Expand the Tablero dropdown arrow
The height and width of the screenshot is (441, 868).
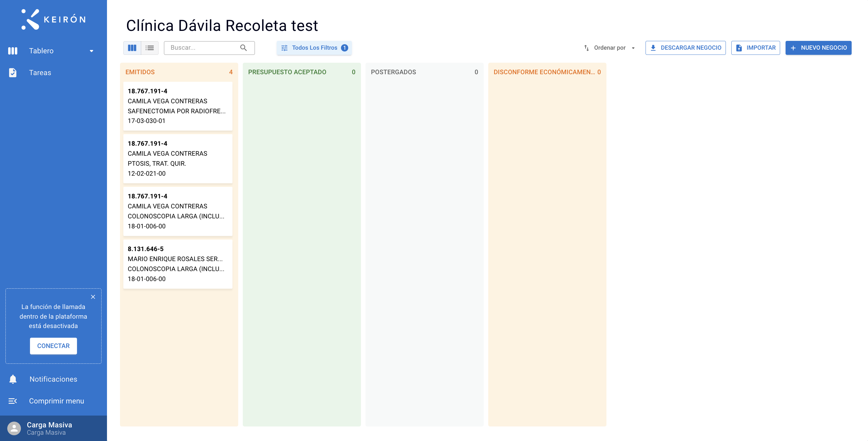click(91, 51)
